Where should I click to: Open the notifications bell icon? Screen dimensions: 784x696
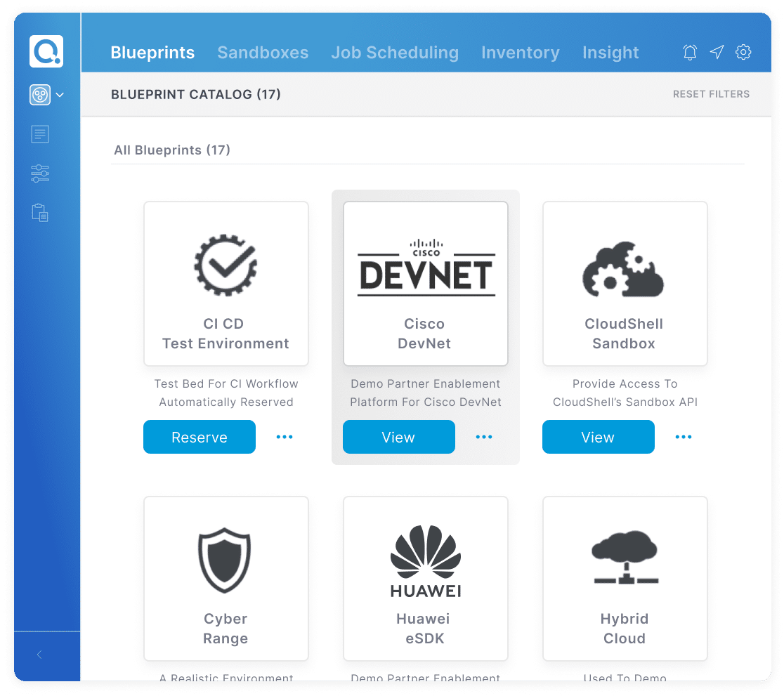pos(690,52)
